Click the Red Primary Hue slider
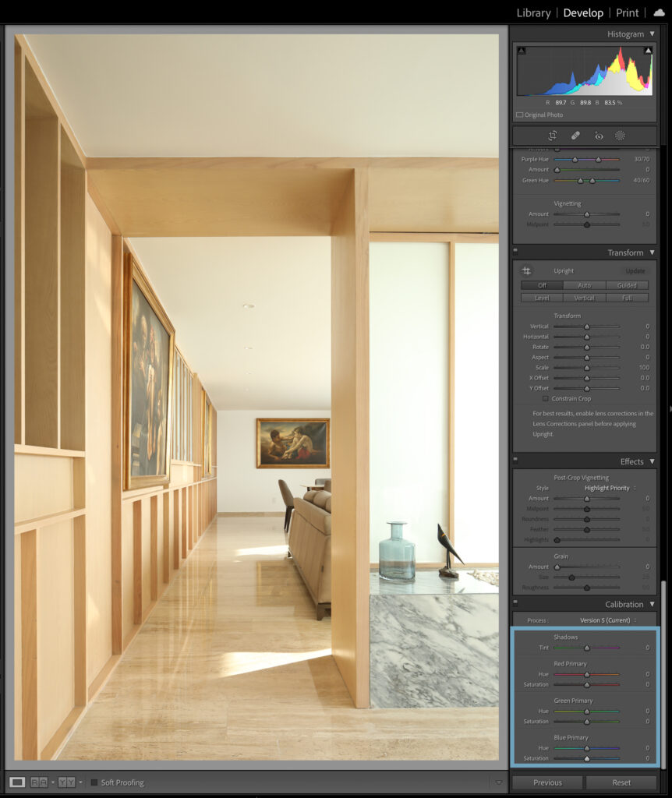 (586, 674)
